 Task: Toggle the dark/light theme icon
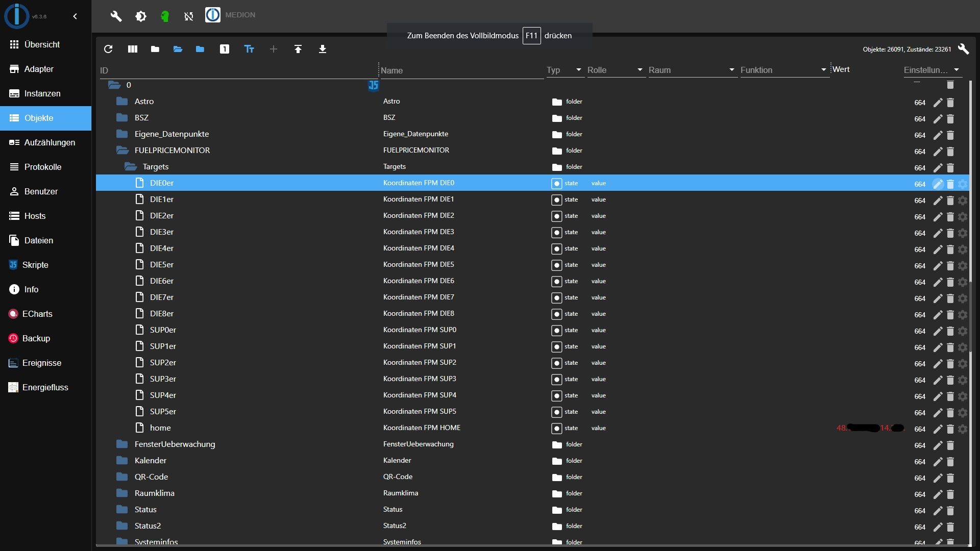(141, 16)
